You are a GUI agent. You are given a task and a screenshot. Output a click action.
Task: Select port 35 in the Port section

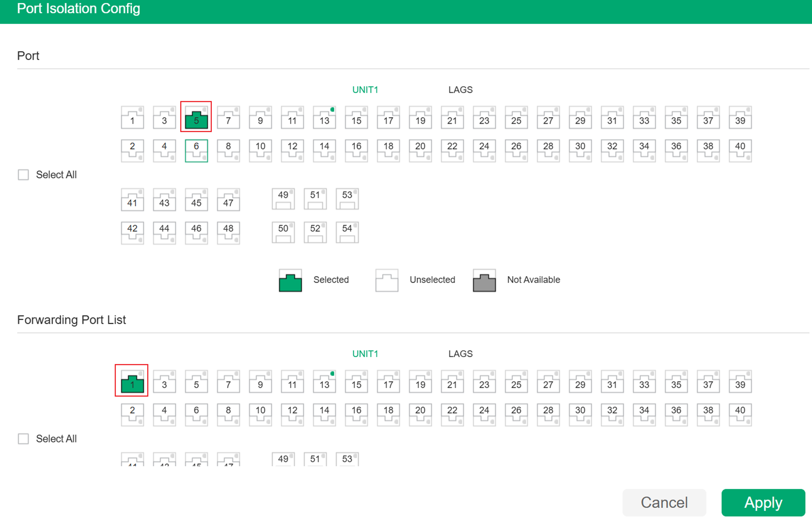[x=676, y=118]
